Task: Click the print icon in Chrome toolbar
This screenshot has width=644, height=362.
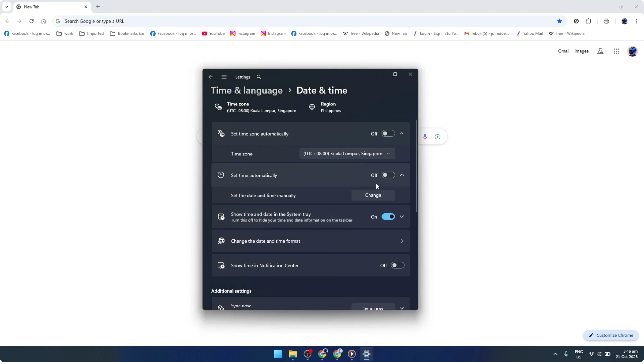Action: 607,21
